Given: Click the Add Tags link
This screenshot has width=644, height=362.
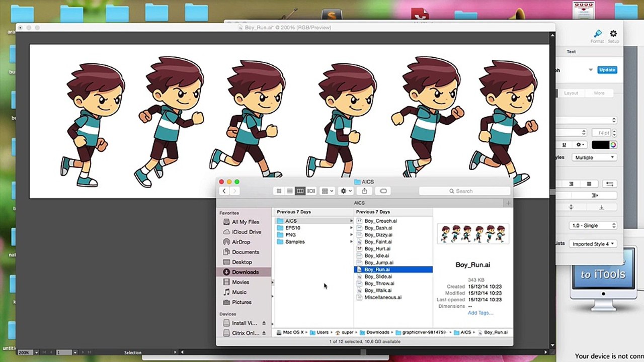Looking at the screenshot, I should click(x=480, y=313).
